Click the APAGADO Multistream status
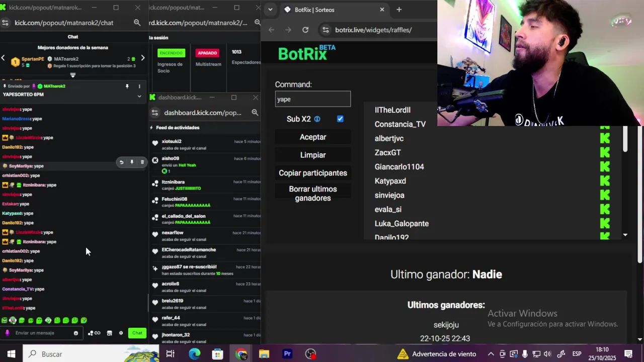Image resolution: width=644 pixels, height=362 pixels. coord(207,53)
